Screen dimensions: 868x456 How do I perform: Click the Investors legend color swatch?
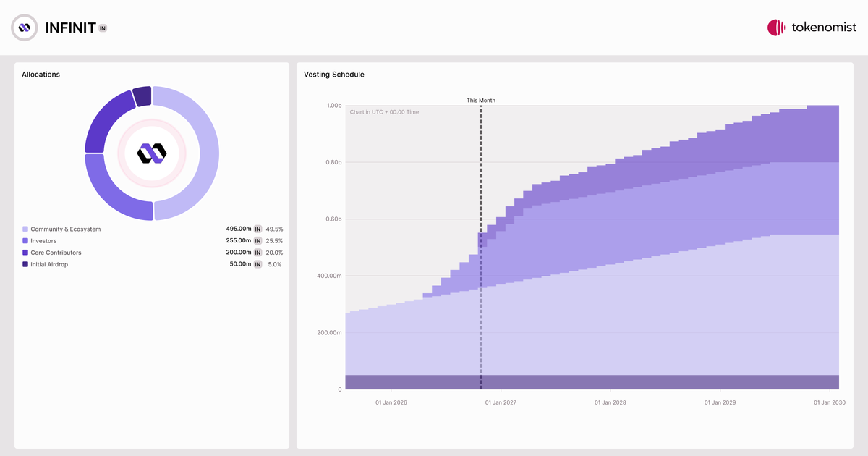(x=25, y=241)
